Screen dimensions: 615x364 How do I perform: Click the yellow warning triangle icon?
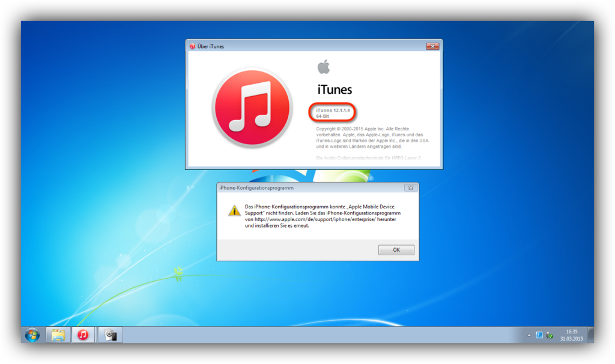coord(235,211)
